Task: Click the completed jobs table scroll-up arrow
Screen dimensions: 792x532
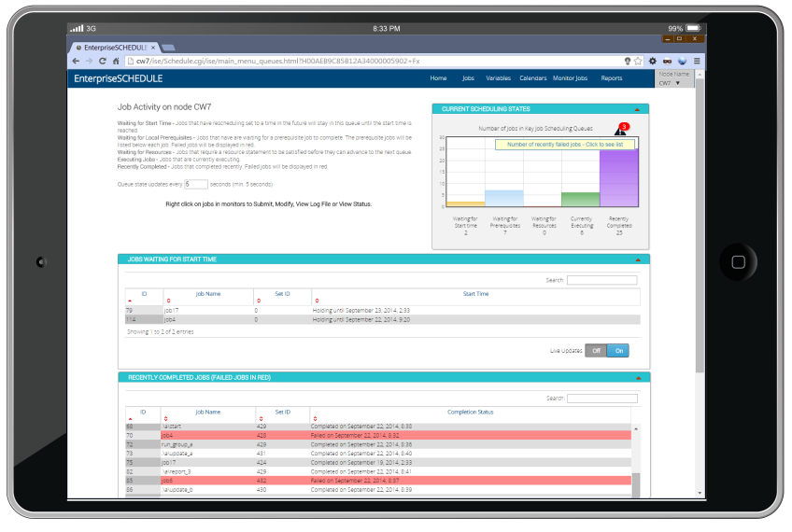Action: [636, 429]
